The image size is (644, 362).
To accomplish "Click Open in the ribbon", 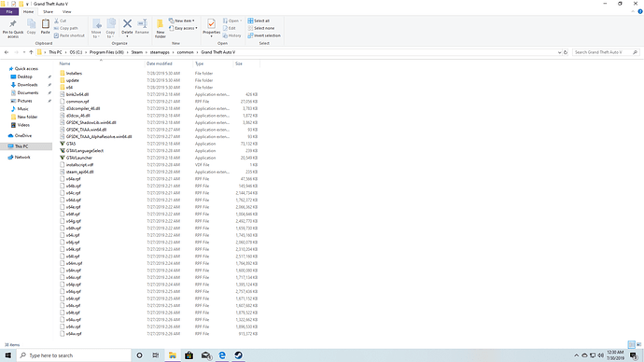I will click(232, 21).
